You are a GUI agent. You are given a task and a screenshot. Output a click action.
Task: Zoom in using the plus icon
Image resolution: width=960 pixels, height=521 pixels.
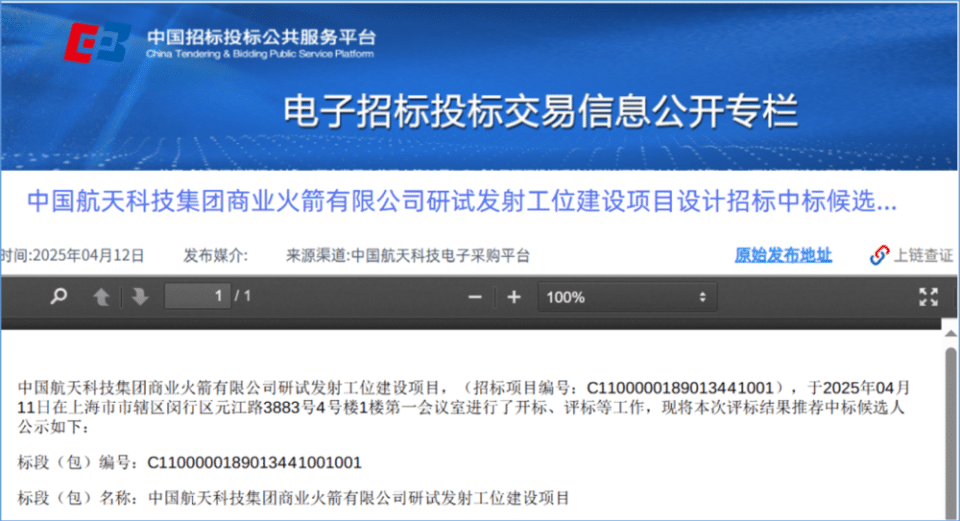pyautogui.click(x=514, y=297)
